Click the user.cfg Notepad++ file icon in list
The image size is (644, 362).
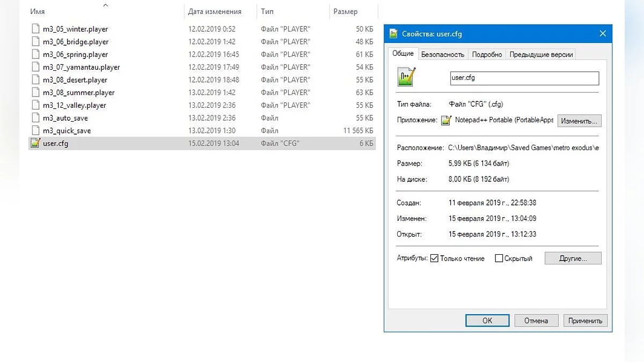pyautogui.click(x=35, y=143)
